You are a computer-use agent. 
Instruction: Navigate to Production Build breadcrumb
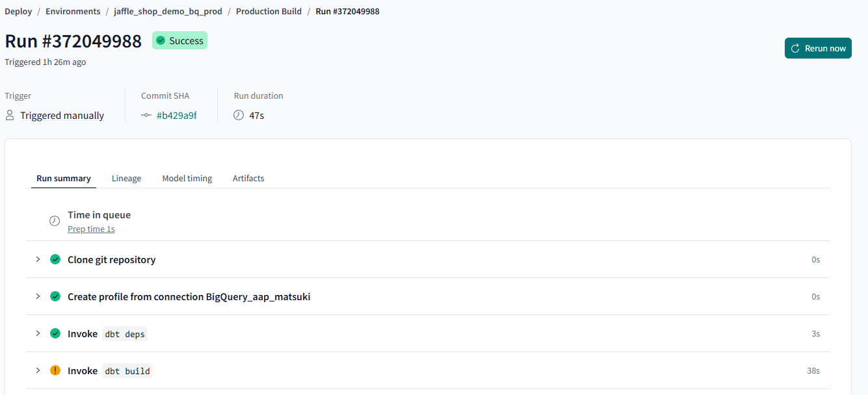(269, 11)
